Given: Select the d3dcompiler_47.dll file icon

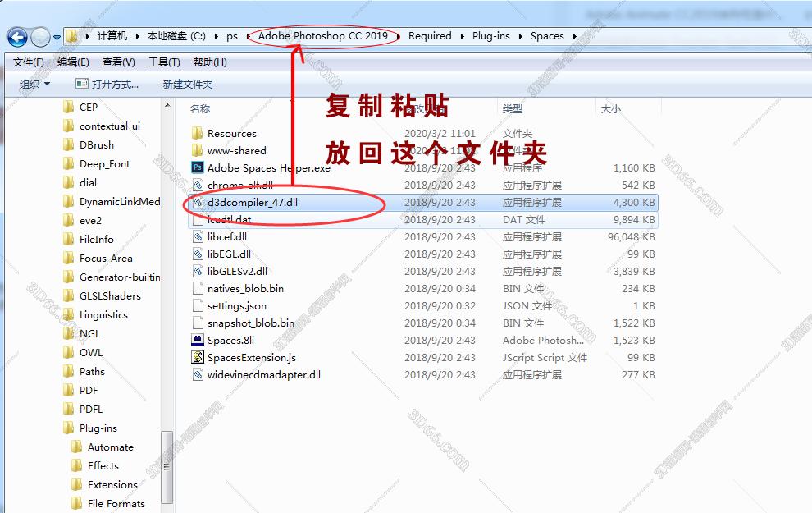Looking at the screenshot, I should (x=198, y=202).
